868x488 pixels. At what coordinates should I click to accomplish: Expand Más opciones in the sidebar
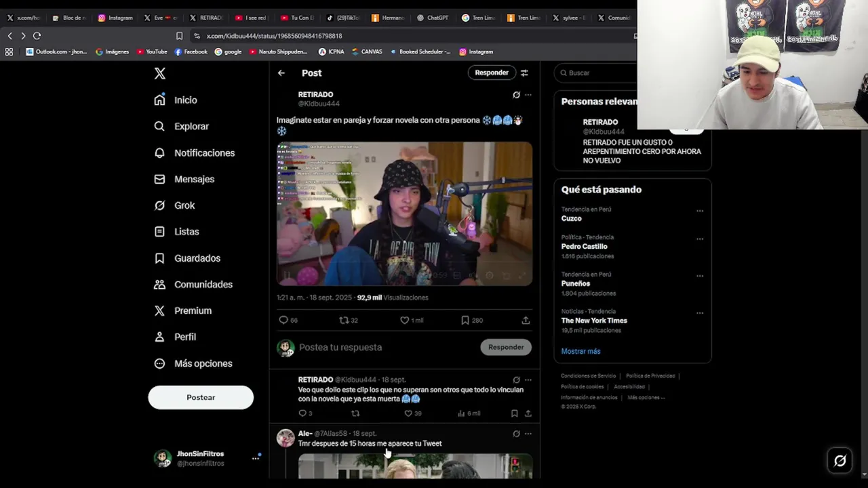point(193,363)
